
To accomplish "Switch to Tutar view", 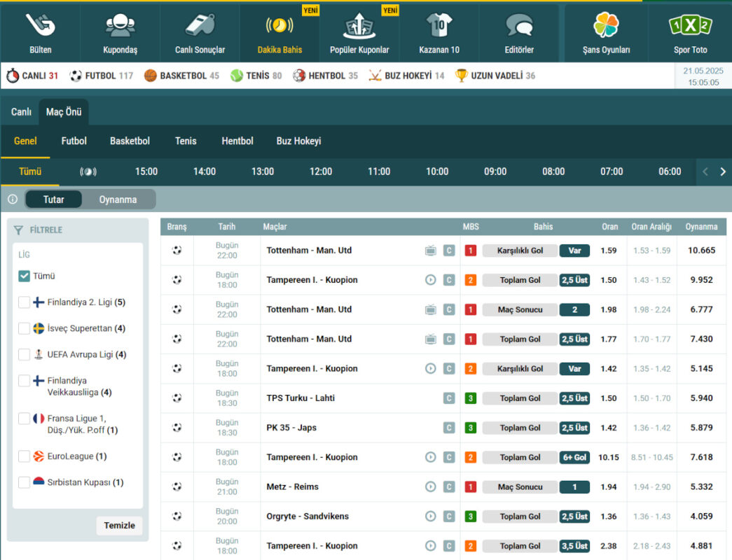I will point(54,199).
